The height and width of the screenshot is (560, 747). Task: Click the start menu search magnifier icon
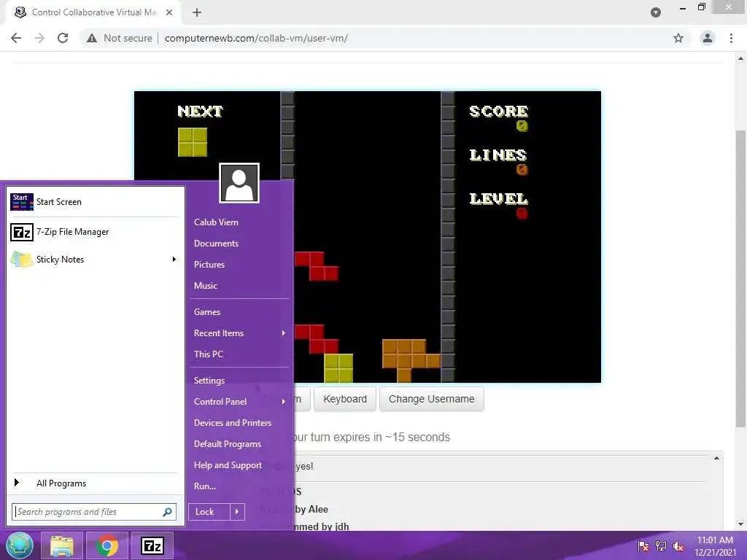[167, 512]
